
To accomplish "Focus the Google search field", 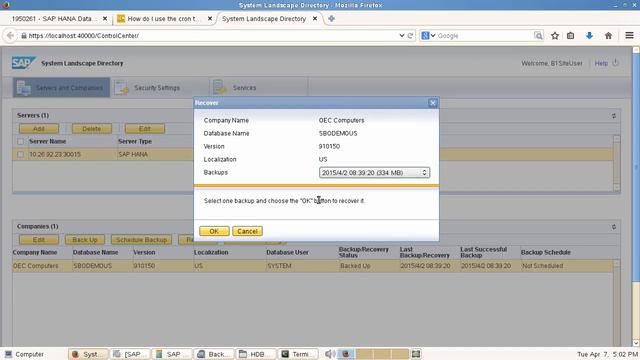I will [x=484, y=36].
